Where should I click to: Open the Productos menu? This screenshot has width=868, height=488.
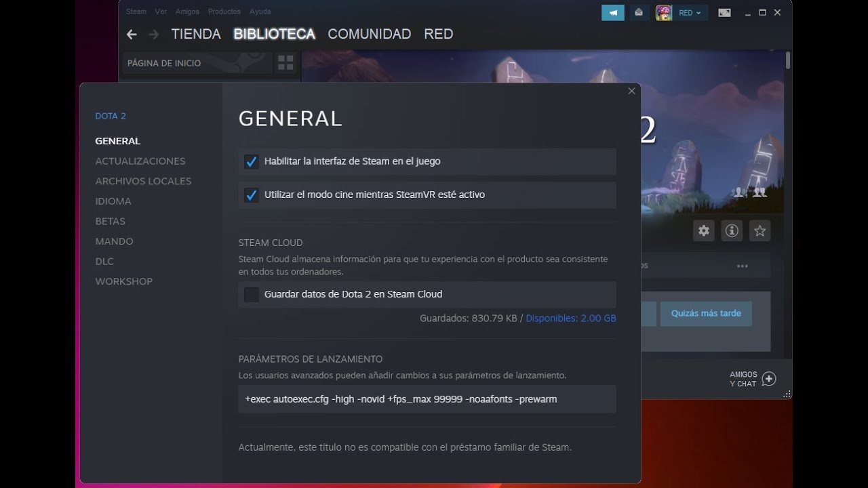click(224, 12)
